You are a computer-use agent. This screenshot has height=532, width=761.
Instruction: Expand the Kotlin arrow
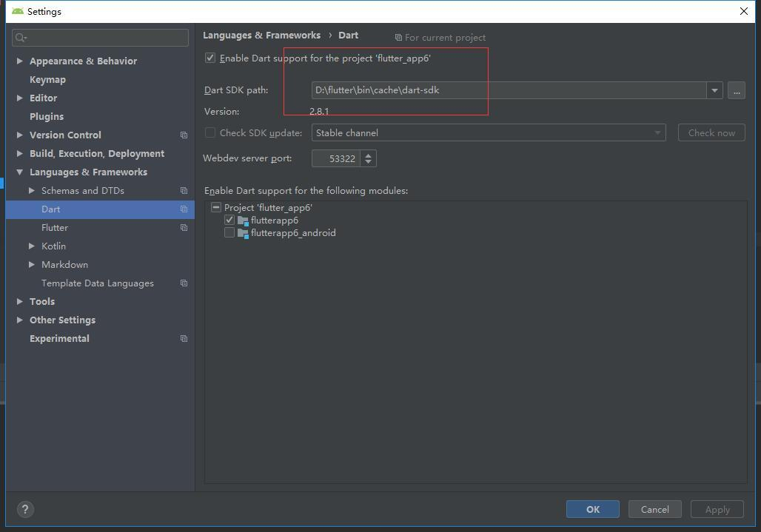tap(32, 246)
